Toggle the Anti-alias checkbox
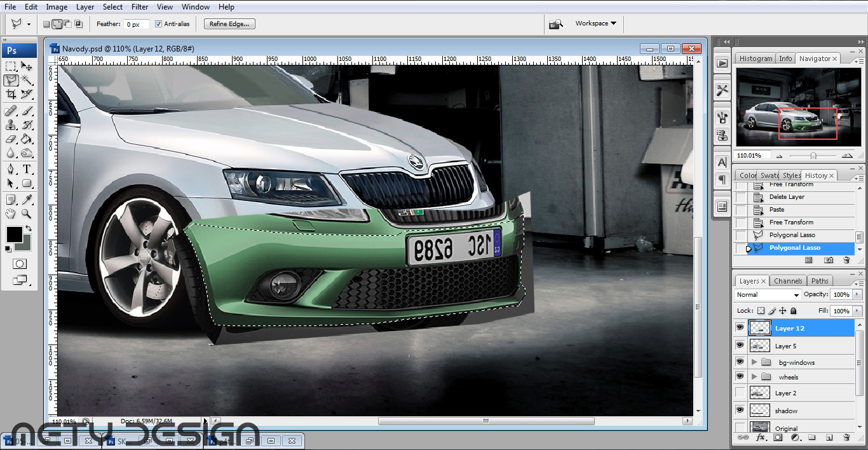868x450 pixels. pos(158,24)
